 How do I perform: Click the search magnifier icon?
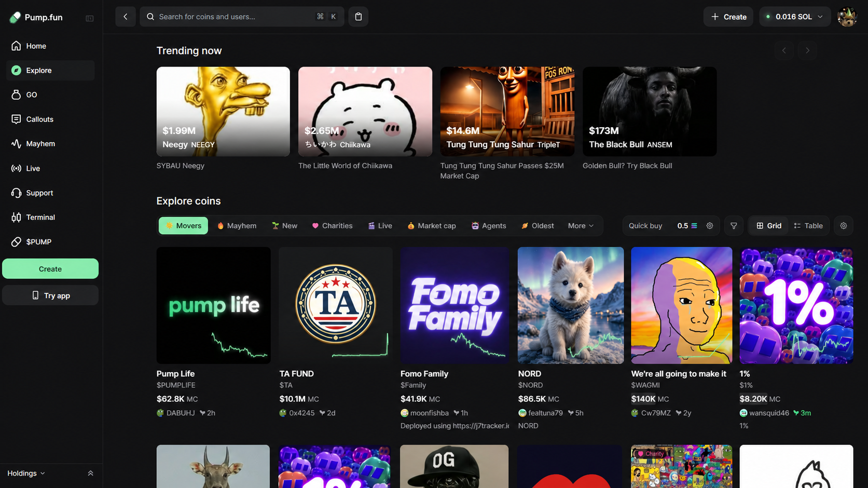(150, 17)
